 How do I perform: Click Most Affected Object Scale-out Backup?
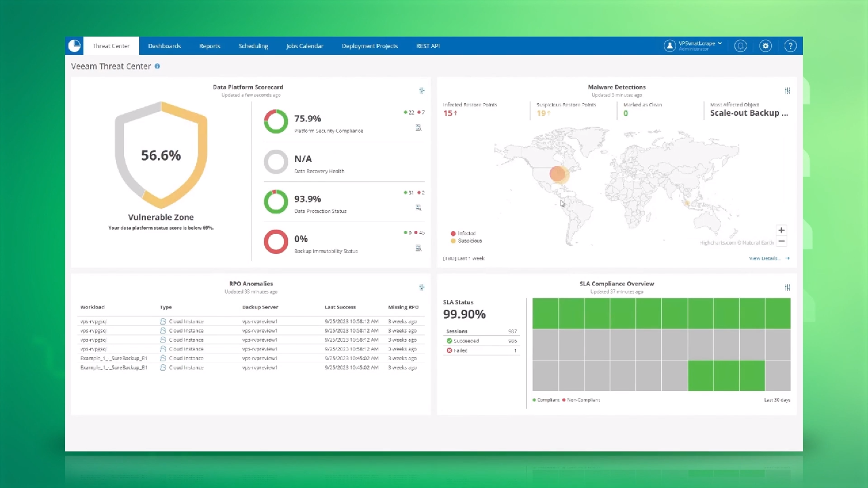[x=749, y=113]
